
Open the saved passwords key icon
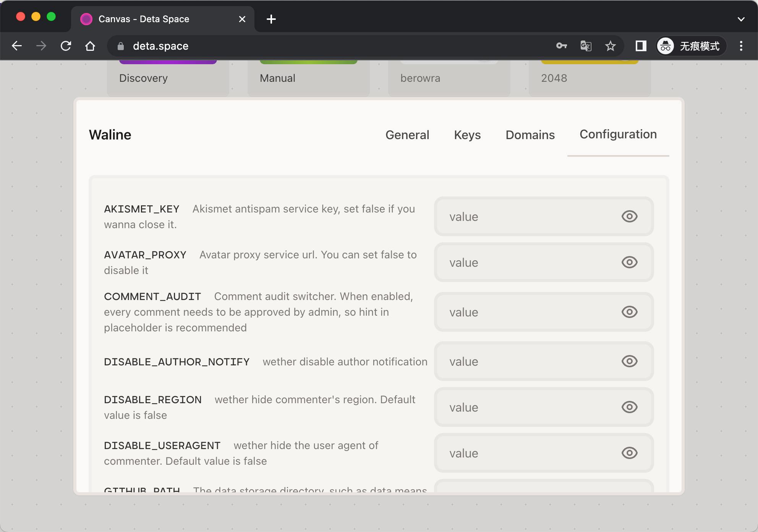pyautogui.click(x=561, y=46)
